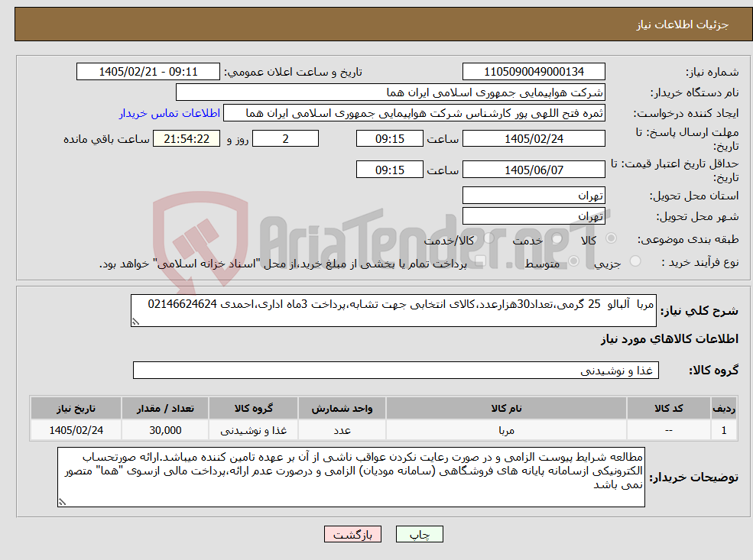Click the unit cell عدد
Screen dimensions: 753x560
click(x=342, y=430)
